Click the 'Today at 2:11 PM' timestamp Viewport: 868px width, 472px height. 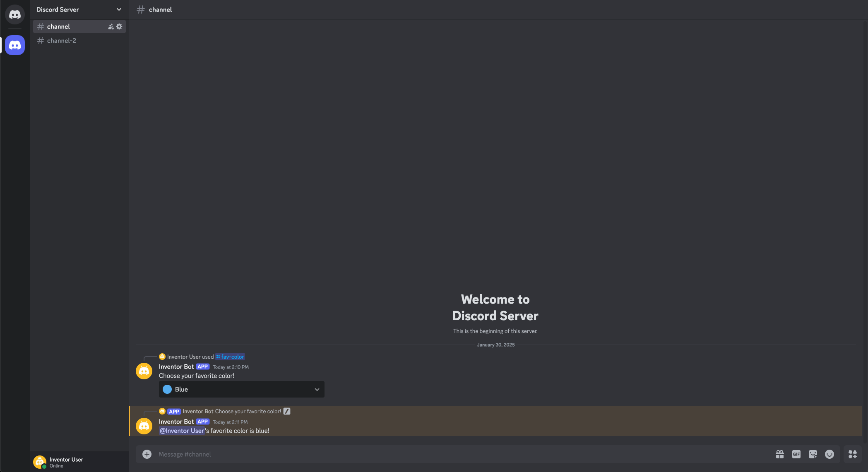[x=230, y=422]
